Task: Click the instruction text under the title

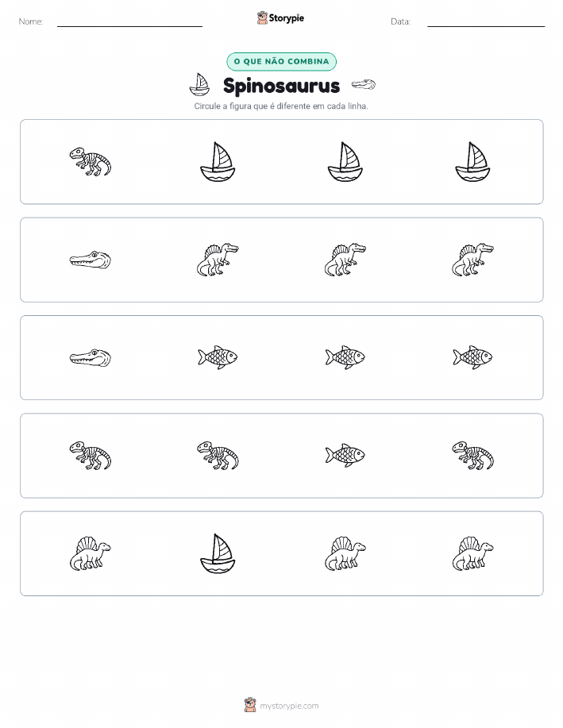Action: [x=281, y=106]
